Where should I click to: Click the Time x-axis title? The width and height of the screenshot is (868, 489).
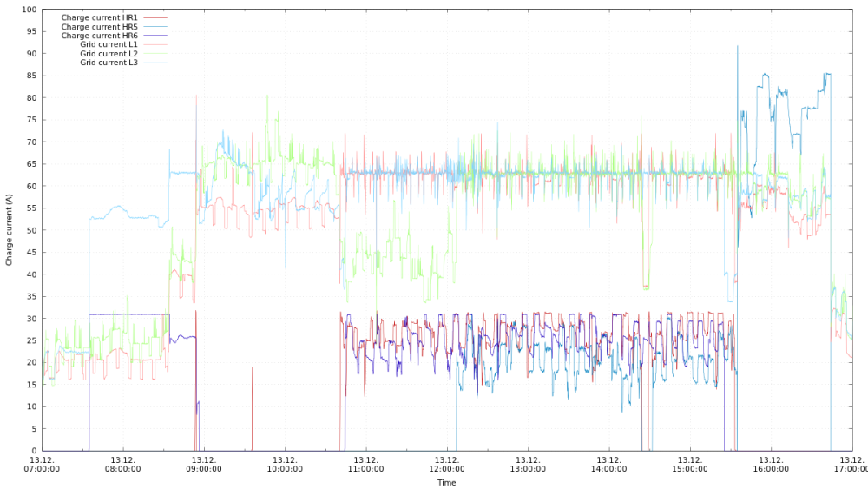click(x=447, y=482)
